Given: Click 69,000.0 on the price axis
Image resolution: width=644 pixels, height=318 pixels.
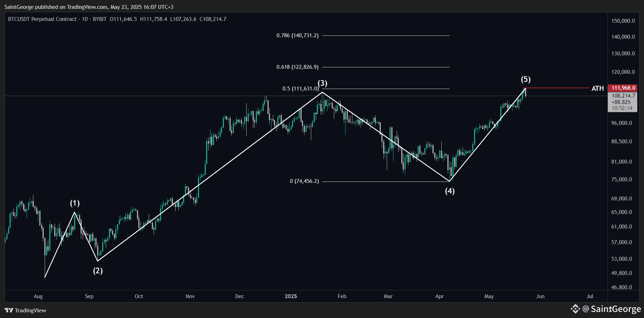Looking at the screenshot, I should (622, 199).
